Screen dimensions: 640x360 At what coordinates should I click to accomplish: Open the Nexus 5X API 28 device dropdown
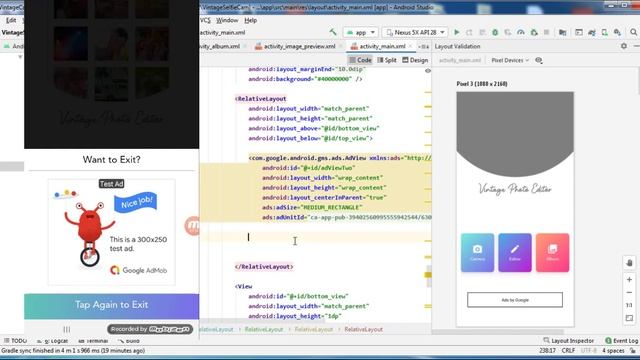[416, 32]
